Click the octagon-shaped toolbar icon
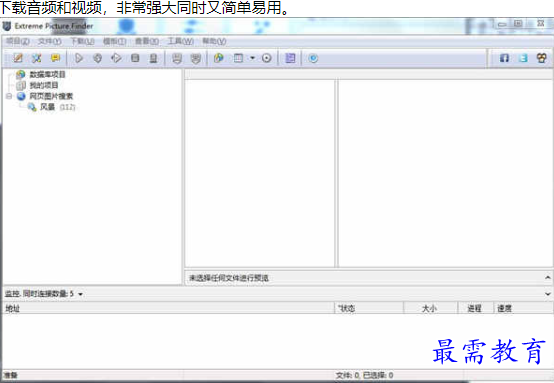Viewport: 554px width, 383px height. point(98,58)
